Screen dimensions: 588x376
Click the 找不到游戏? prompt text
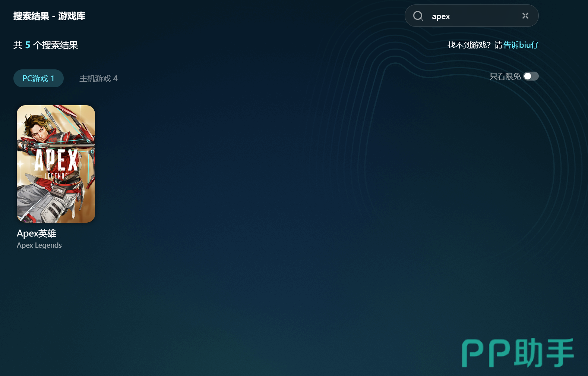point(469,45)
